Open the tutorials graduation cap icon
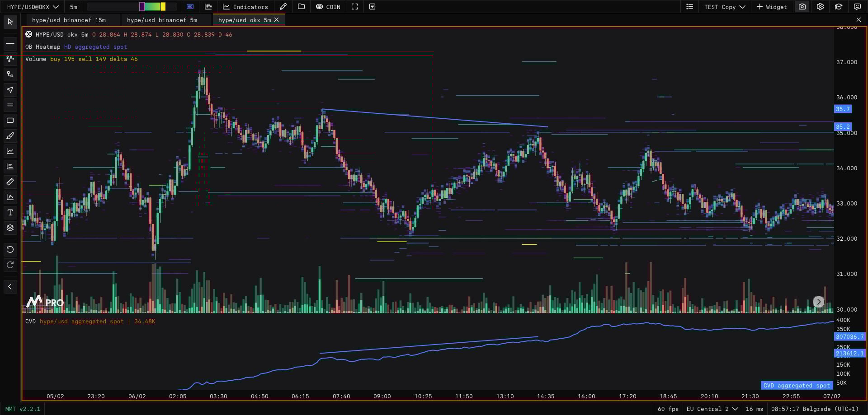 (839, 7)
